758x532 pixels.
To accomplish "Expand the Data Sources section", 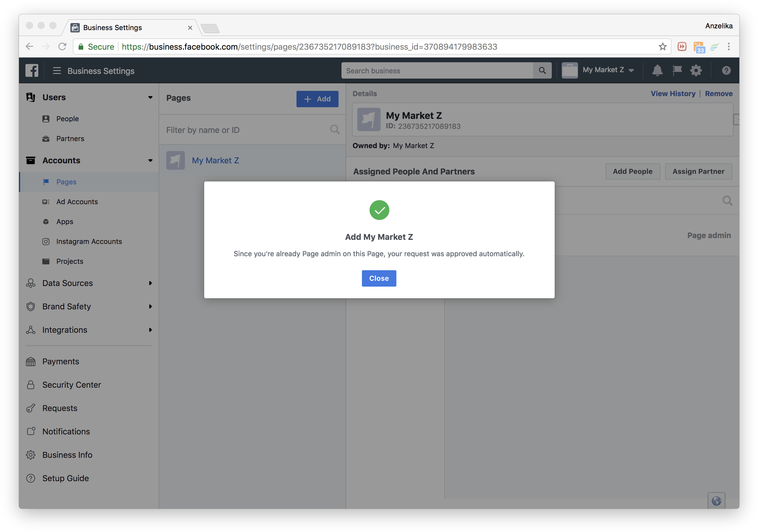I will click(x=150, y=283).
